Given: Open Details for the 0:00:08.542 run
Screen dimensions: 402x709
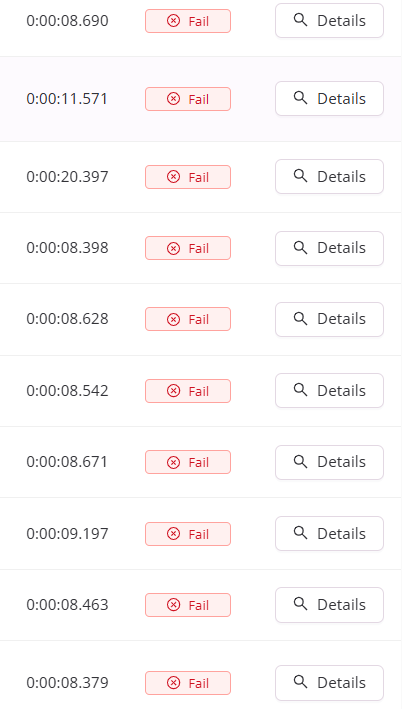Looking at the screenshot, I should (330, 391).
